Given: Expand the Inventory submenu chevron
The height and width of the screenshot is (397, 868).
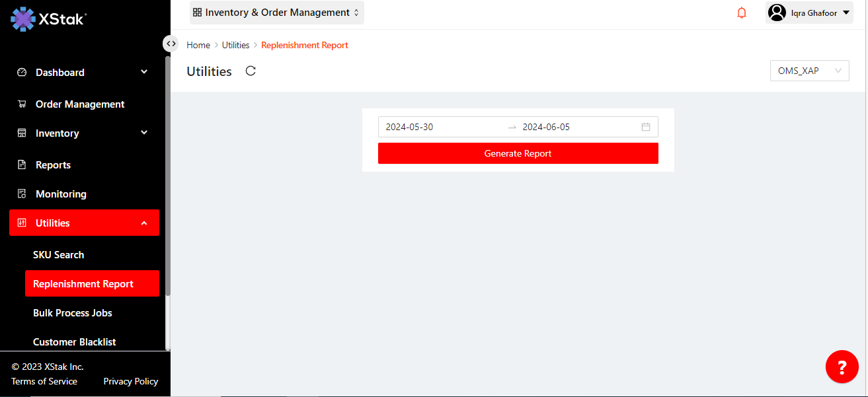Looking at the screenshot, I should 144,133.
